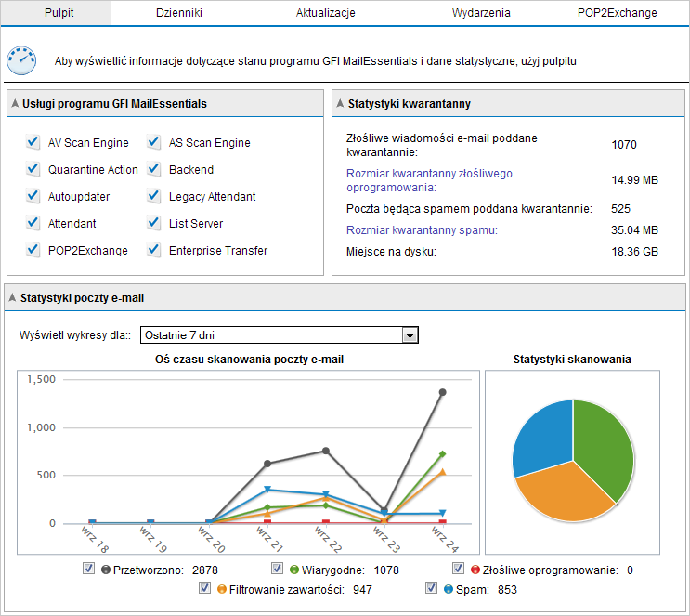Toggle the Przetworzono chart series checkbox
The image size is (690, 616).
tap(89, 569)
